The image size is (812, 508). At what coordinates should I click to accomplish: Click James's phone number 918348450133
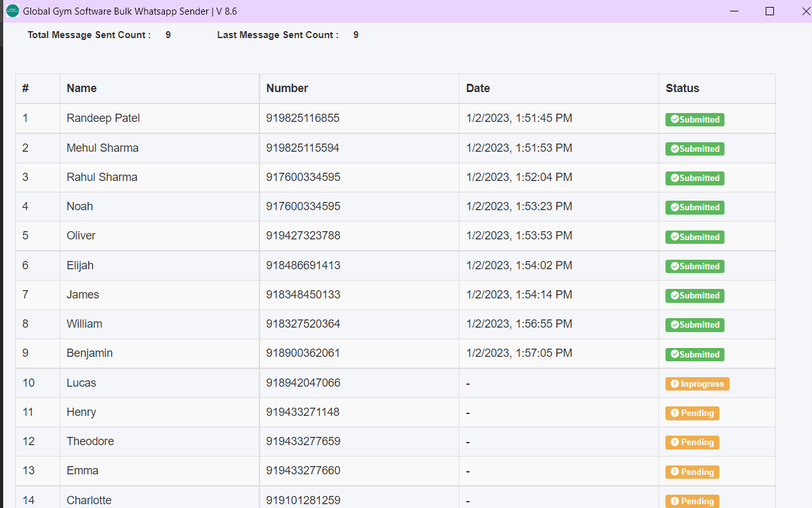pos(303,295)
